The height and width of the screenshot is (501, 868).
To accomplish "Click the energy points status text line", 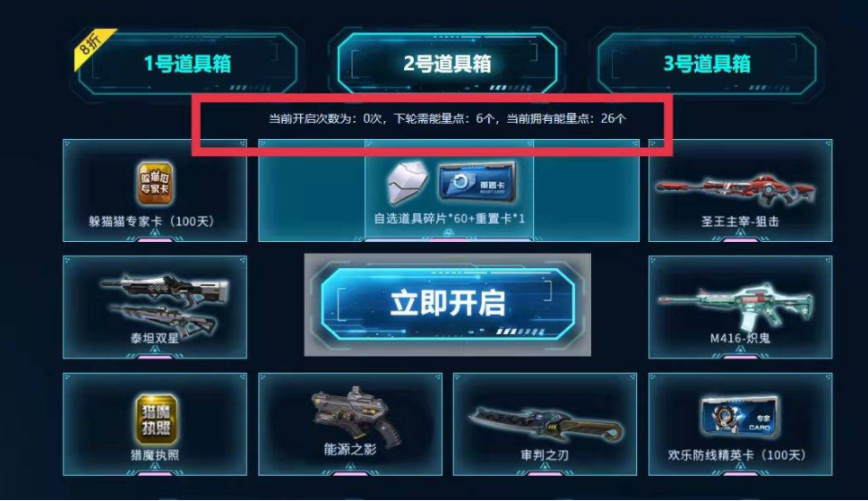I will coord(447,118).
